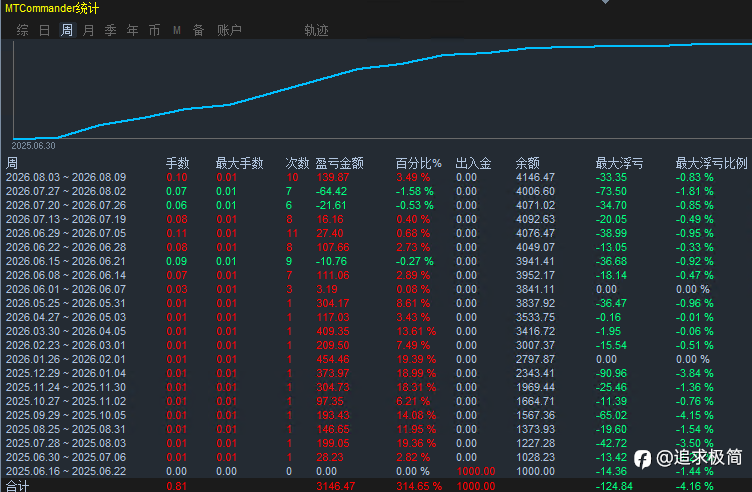Open the 备 tab
This screenshot has height=492, width=752.
[x=199, y=30]
